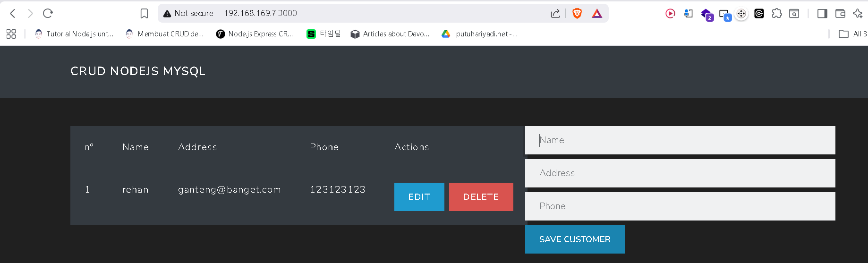The height and width of the screenshot is (263, 868).
Task: Delete the customer rehan
Action: [x=481, y=197]
